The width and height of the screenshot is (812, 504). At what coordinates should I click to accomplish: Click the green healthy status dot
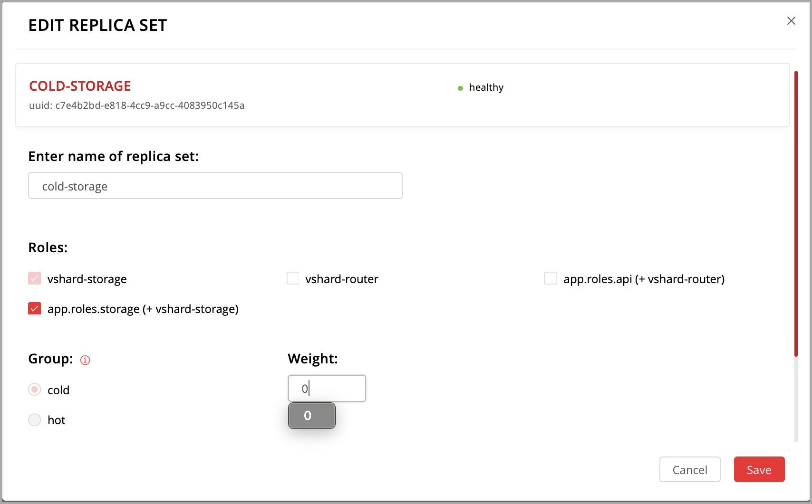[x=460, y=88]
